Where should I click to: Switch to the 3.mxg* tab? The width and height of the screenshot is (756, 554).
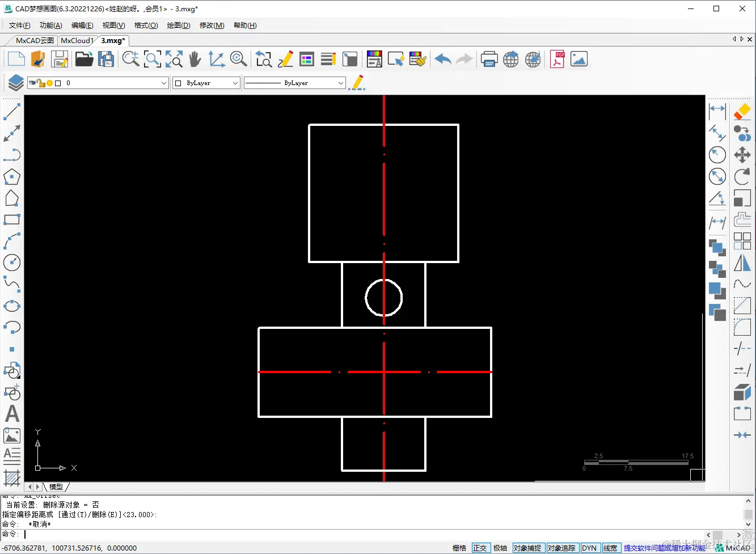tap(113, 40)
